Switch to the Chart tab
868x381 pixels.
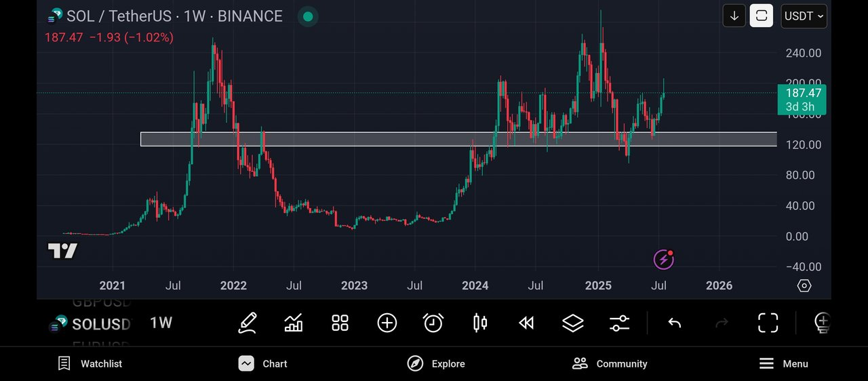263,363
